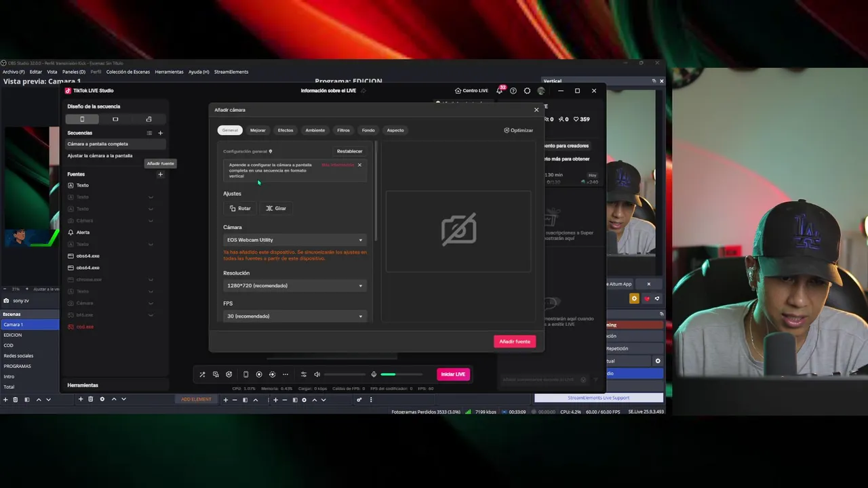Switch to the General tab
Screen dimensions: 868x488
230,130
